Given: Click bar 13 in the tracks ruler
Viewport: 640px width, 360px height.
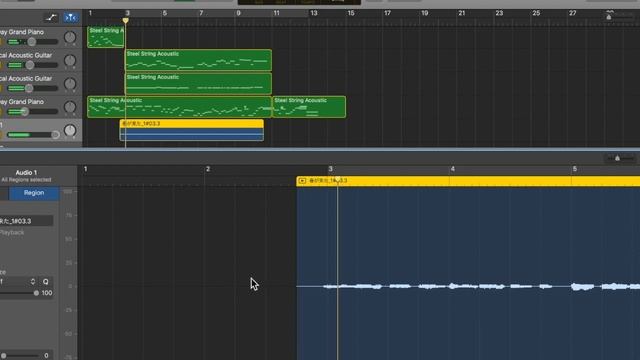Looking at the screenshot, I should click(314, 13).
